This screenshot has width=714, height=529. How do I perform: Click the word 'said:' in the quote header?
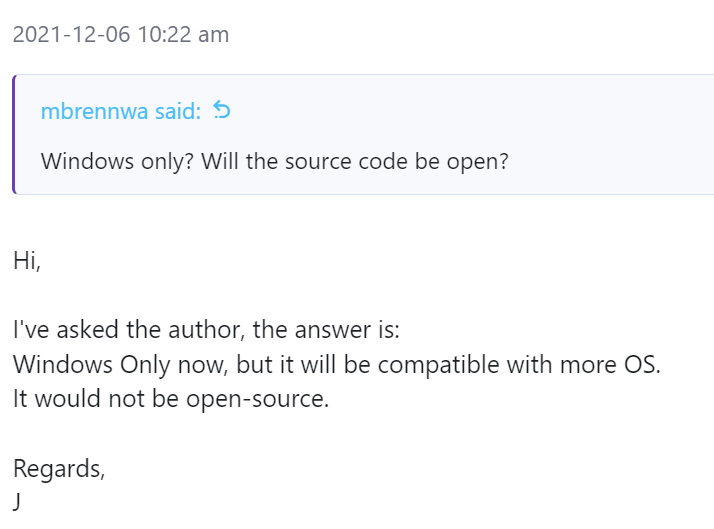pyautogui.click(x=178, y=111)
